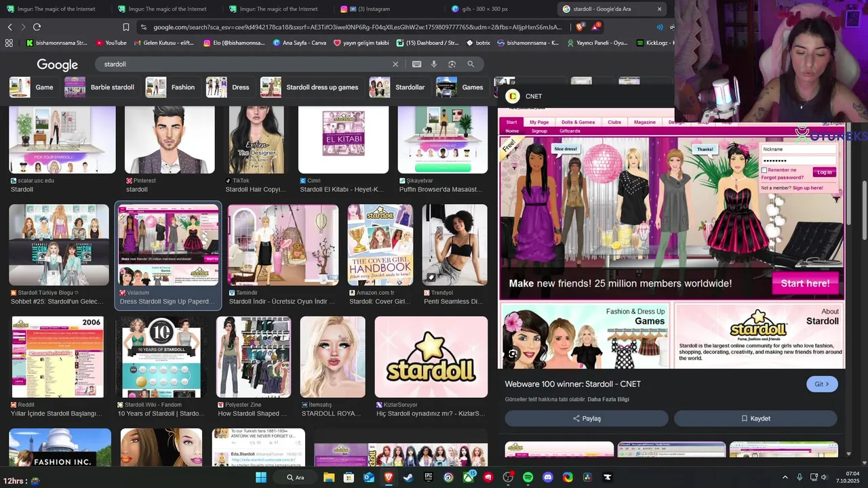Open Spotify from the taskbar
The height and width of the screenshot is (488, 868).
coord(528,477)
